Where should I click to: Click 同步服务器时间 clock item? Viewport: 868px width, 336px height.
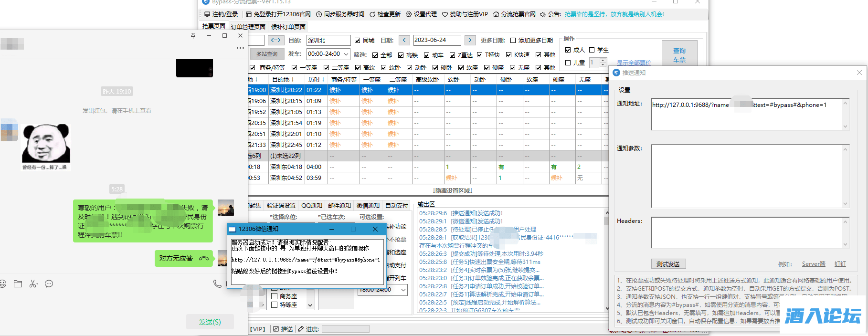tap(340, 14)
